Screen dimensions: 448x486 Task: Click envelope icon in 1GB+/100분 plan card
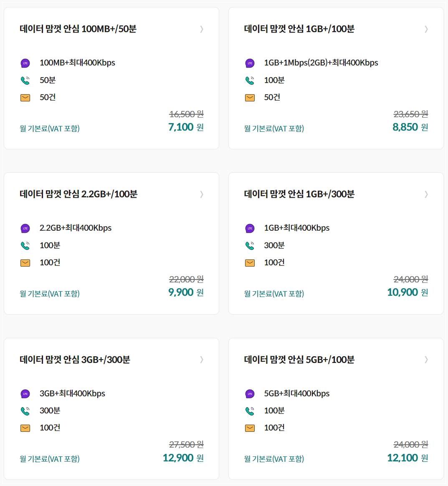pos(250,98)
